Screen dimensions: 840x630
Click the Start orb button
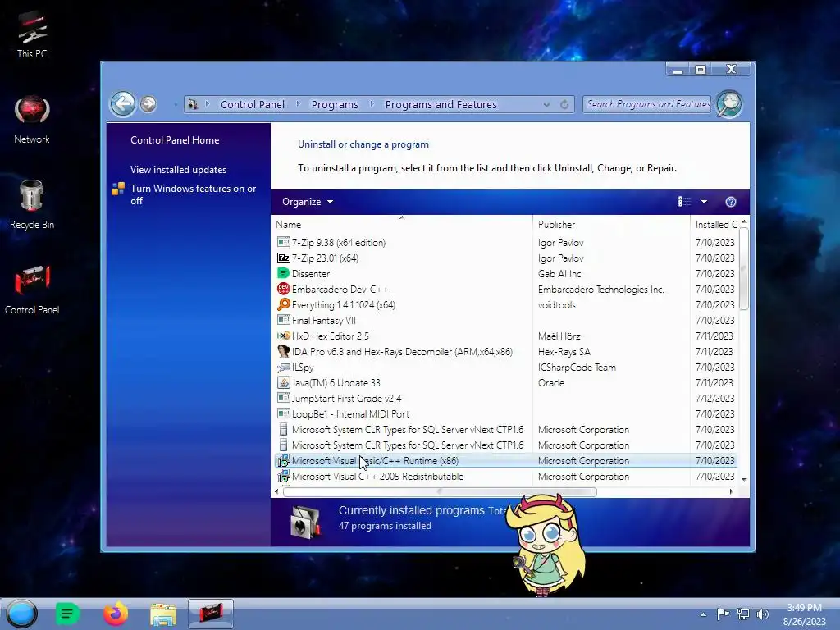coord(22,614)
